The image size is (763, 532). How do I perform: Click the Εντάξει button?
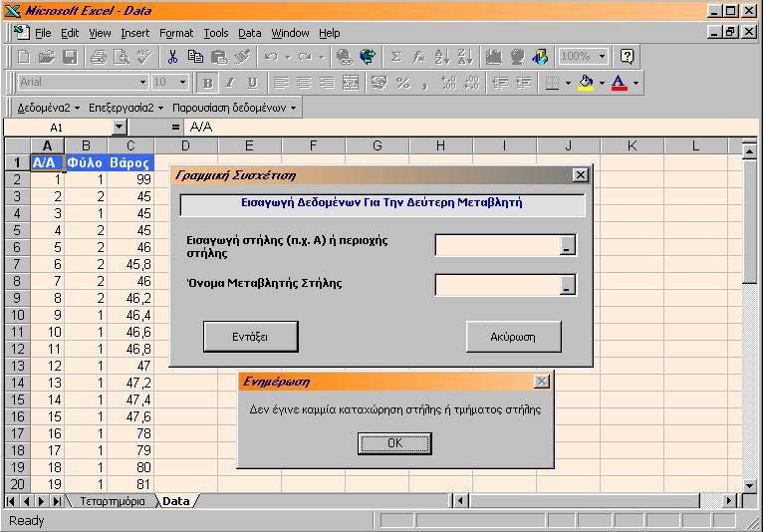250,337
